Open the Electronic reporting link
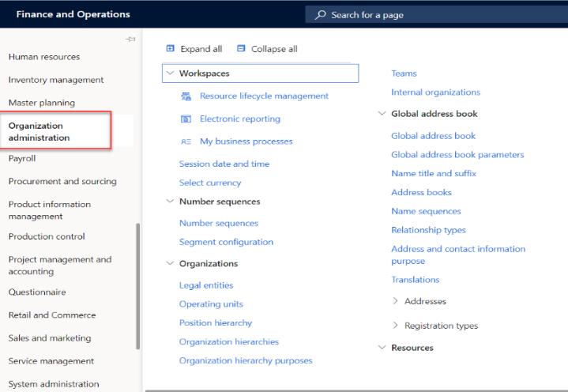This screenshot has height=392, width=568. [240, 119]
